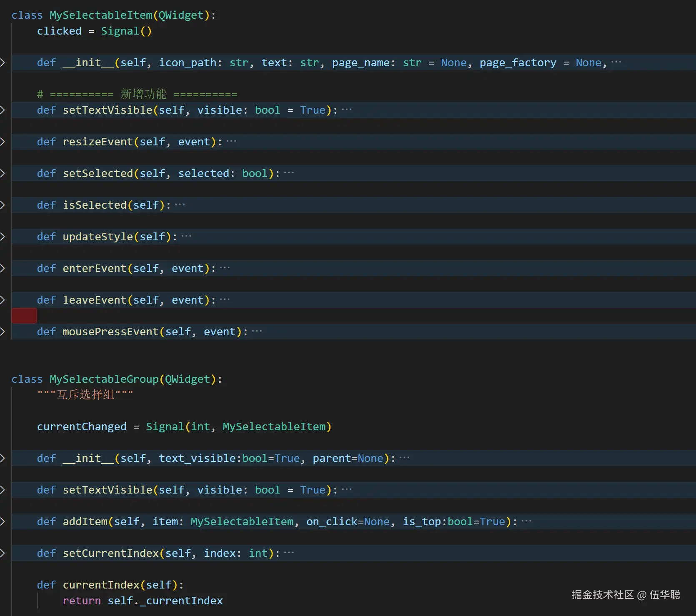Viewport: 696px width, 616px height.
Task: Click the ellipsis after resizeEvent definition
Action: 231,142
